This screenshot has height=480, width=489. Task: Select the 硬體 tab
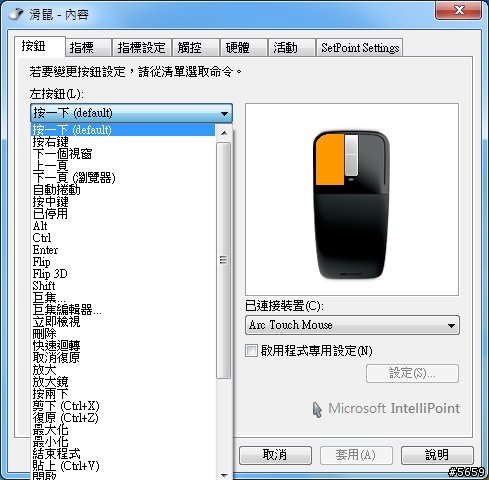pyautogui.click(x=244, y=48)
